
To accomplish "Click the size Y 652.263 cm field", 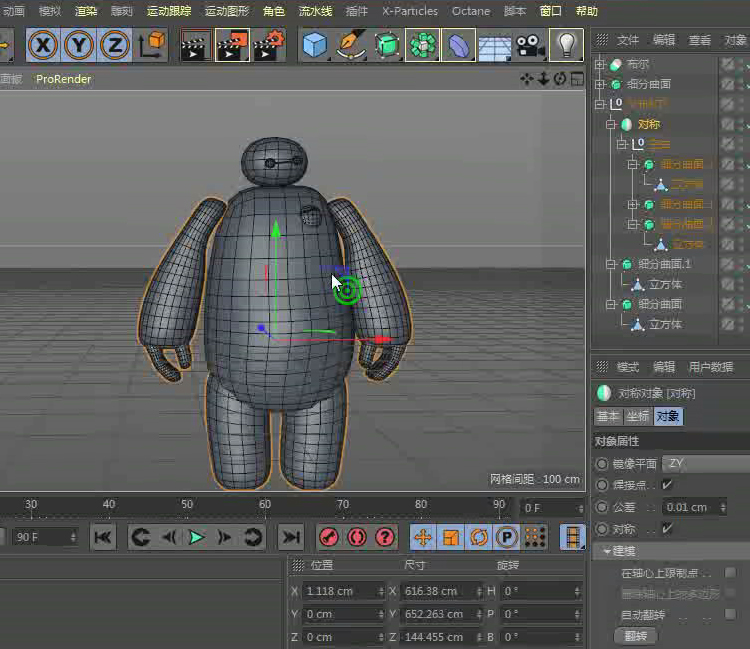I will (x=441, y=614).
